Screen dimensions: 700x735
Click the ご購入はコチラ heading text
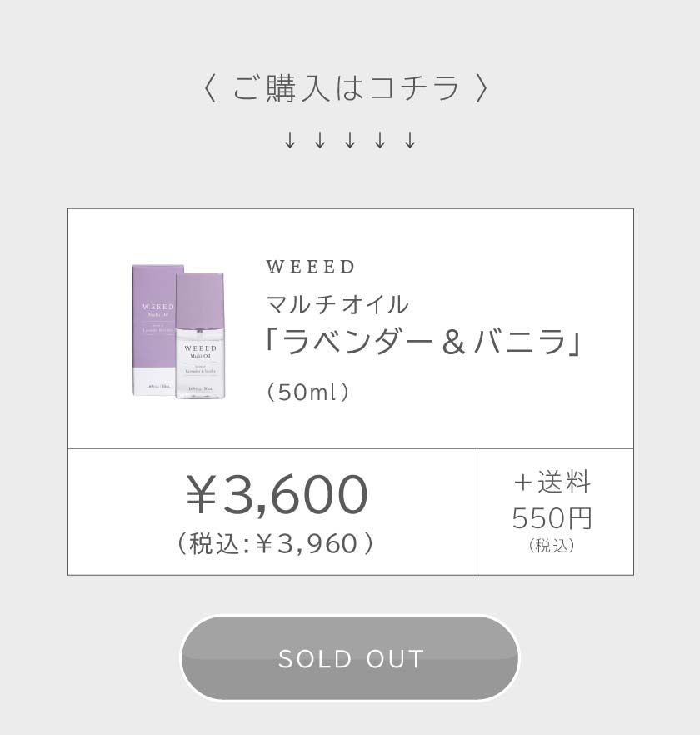[x=346, y=88]
